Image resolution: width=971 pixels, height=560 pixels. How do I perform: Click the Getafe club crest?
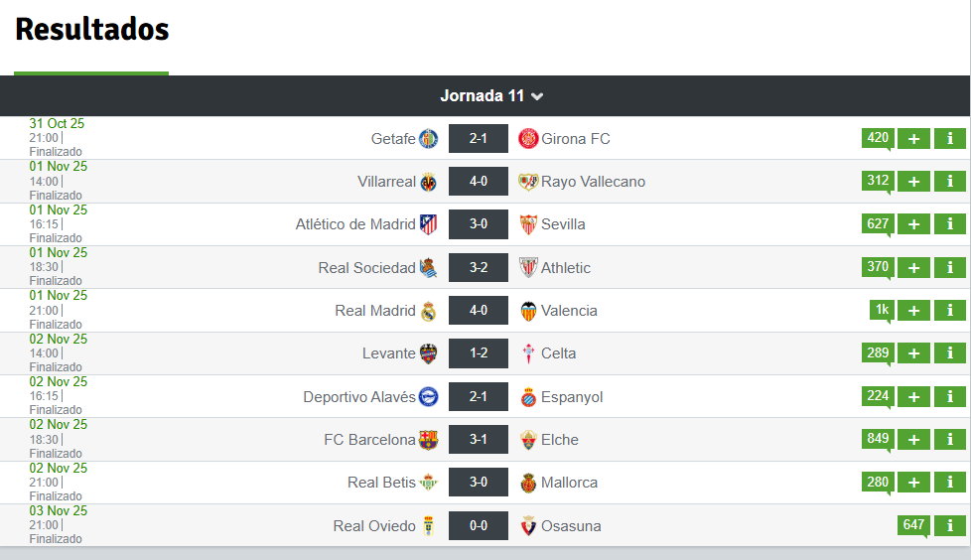(428, 139)
